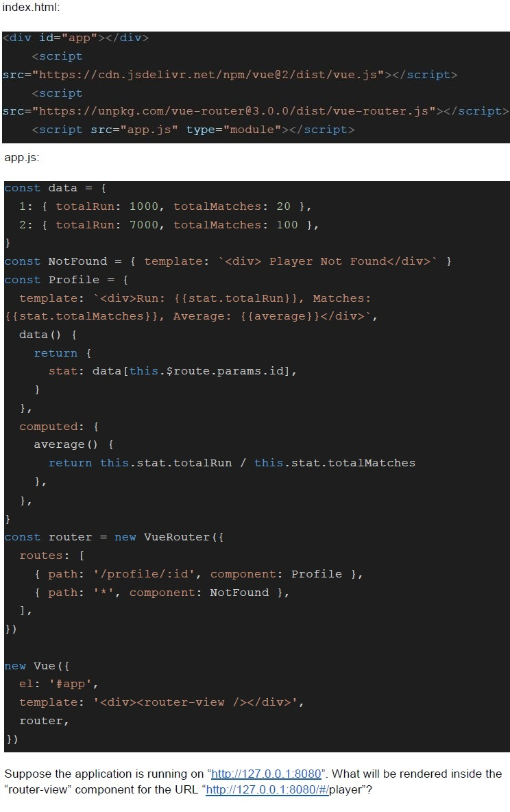The height and width of the screenshot is (812, 510).
Task: Click the 'router,' line
Action: pos(44,721)
